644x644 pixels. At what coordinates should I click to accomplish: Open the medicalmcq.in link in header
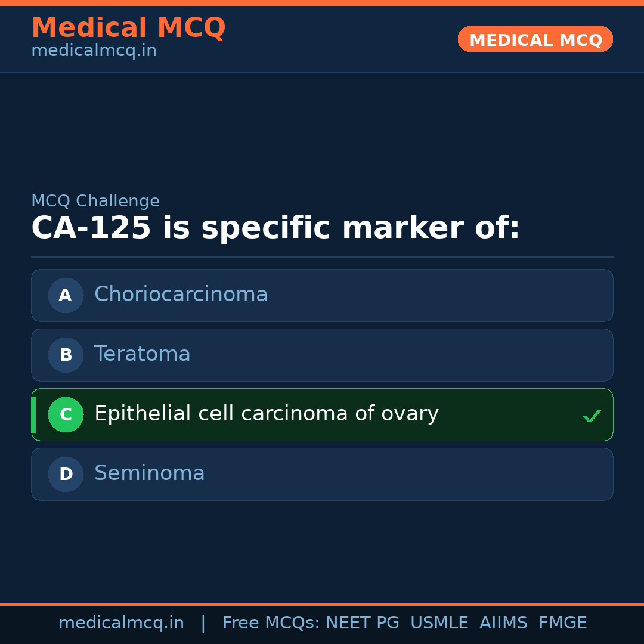[x=94, y=51]
